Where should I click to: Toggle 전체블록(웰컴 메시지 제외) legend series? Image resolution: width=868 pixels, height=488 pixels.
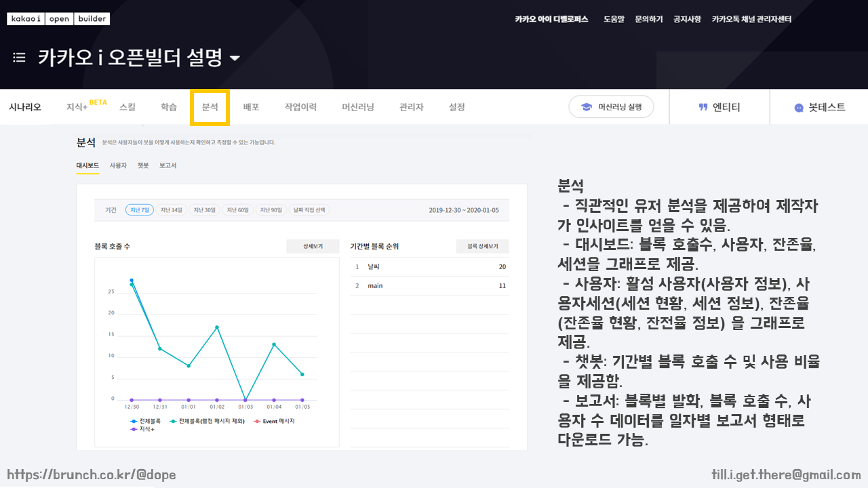click(208, 421)
